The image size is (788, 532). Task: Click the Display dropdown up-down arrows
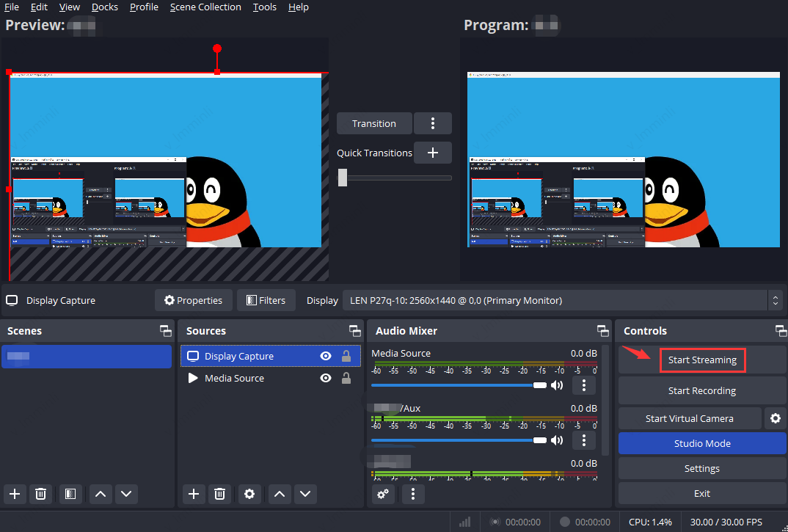point(776,300)
